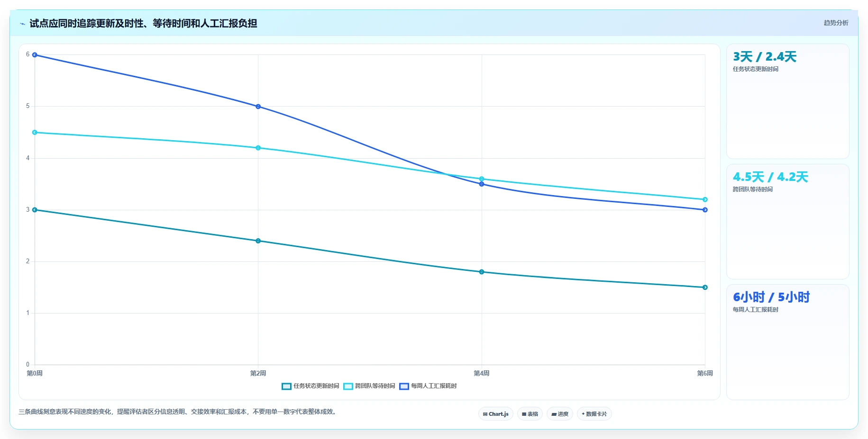Viewport: 868px width, 439px height.
Task: Click the Chart.js chip label
Action: (x=498, y=414)
